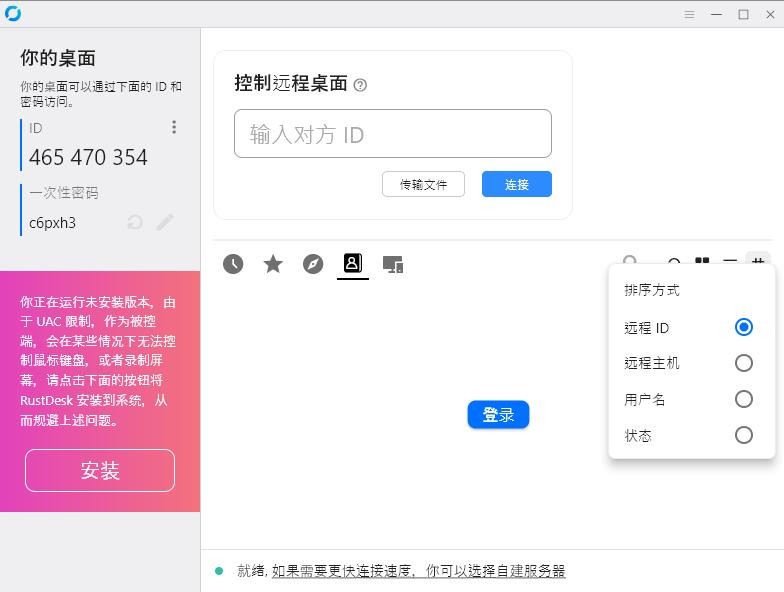Image resolution: width=784 pixels, height=592 pixels.
Task: Click the one-time password c6pxh3
Action: [52, 222]
